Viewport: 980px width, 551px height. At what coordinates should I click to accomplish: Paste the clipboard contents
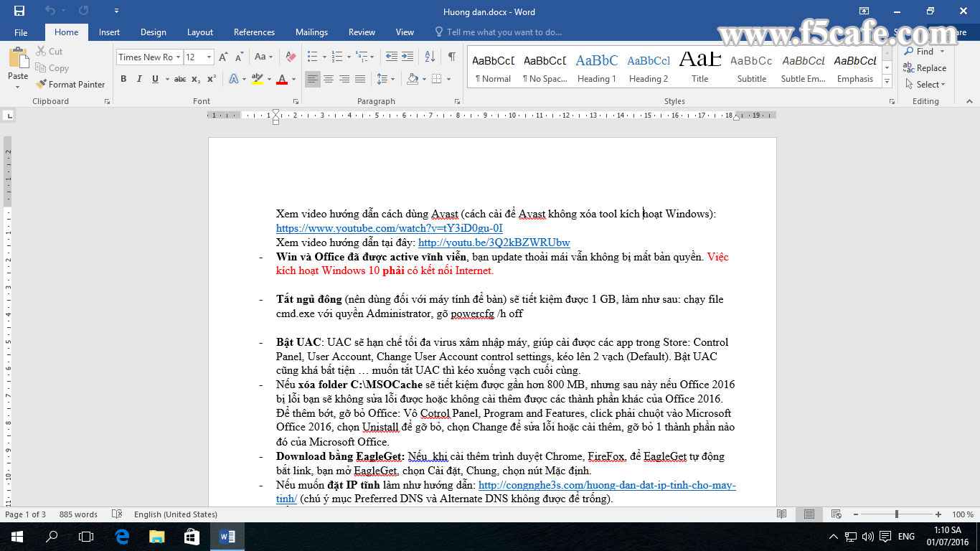[18, 69]
